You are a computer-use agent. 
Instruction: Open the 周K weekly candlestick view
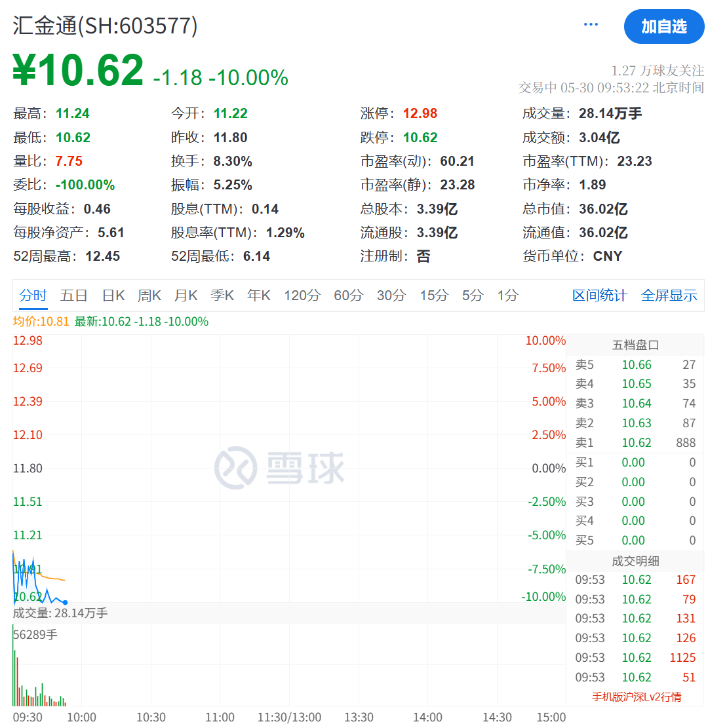point(149,295)
